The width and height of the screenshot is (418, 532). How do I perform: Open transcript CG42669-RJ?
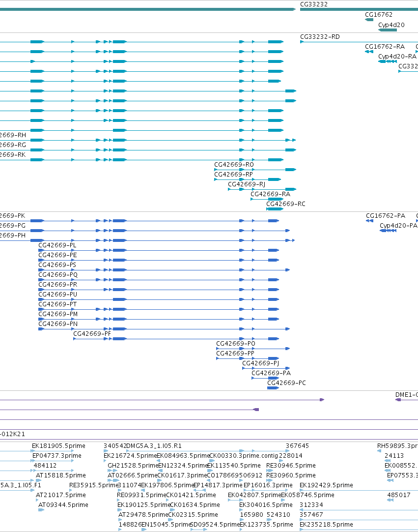(247, 184)
